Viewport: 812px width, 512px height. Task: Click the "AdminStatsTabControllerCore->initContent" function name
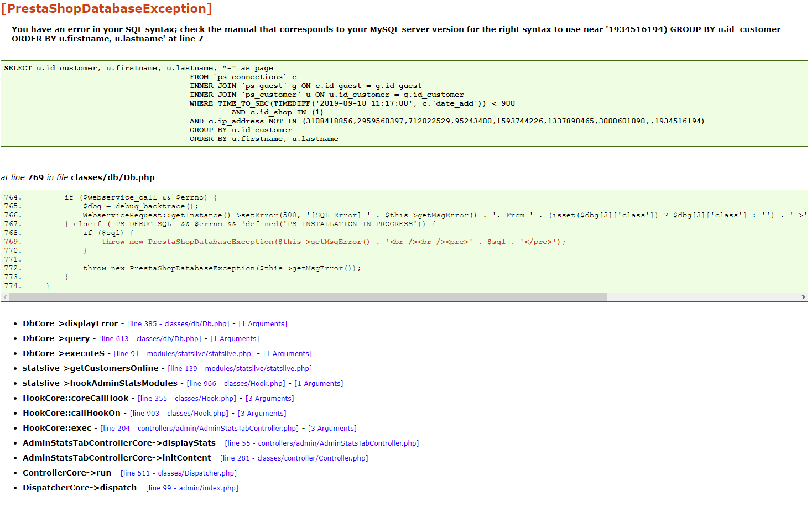click(x=117, y=458)
